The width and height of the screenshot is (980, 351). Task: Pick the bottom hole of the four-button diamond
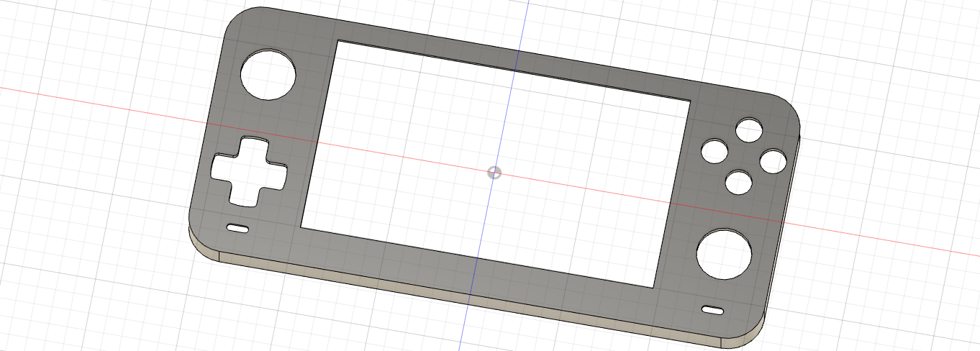[738, 183]
